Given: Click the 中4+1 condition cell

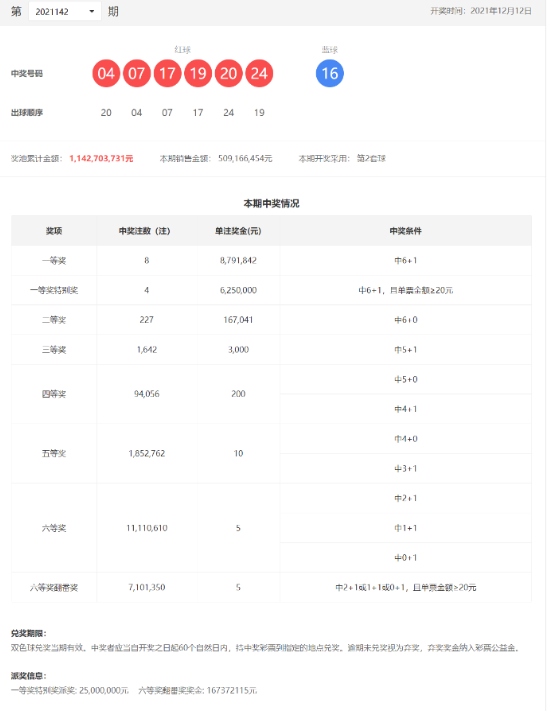Looking at the screenshot, I should [405, 409].
